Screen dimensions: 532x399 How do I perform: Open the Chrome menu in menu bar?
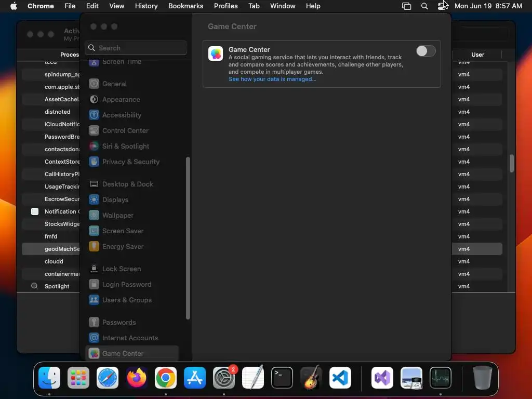(x=41, y=6)
